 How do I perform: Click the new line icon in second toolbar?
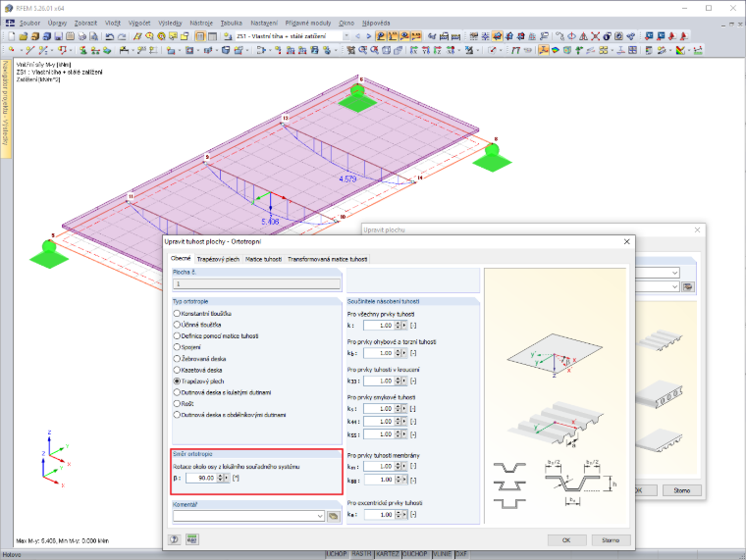(29, 50)
